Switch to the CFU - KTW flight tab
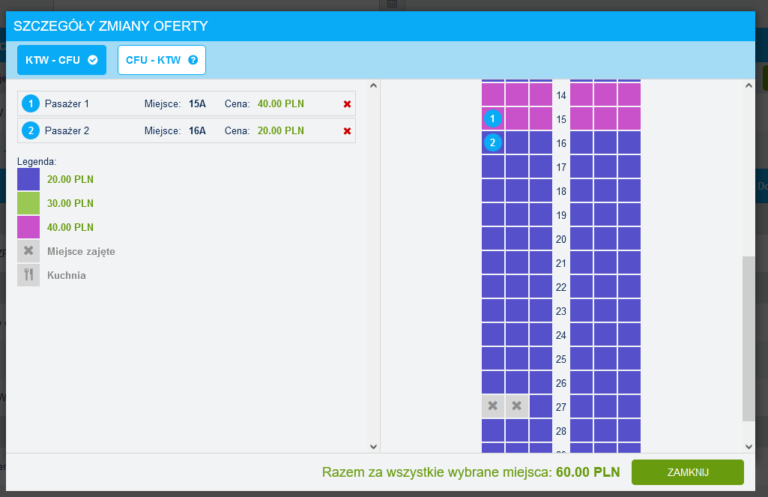Viewport: 768px width, 497px height. coord(161,60)
